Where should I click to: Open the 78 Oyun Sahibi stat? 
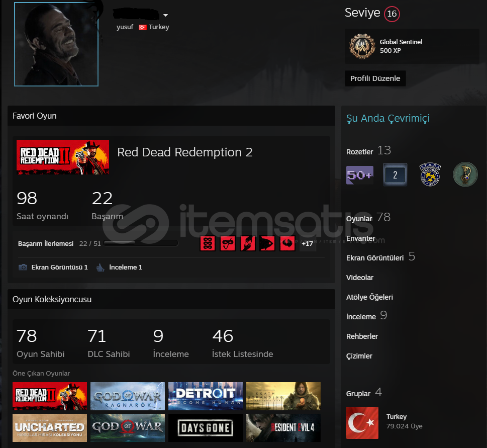[40, 343]
